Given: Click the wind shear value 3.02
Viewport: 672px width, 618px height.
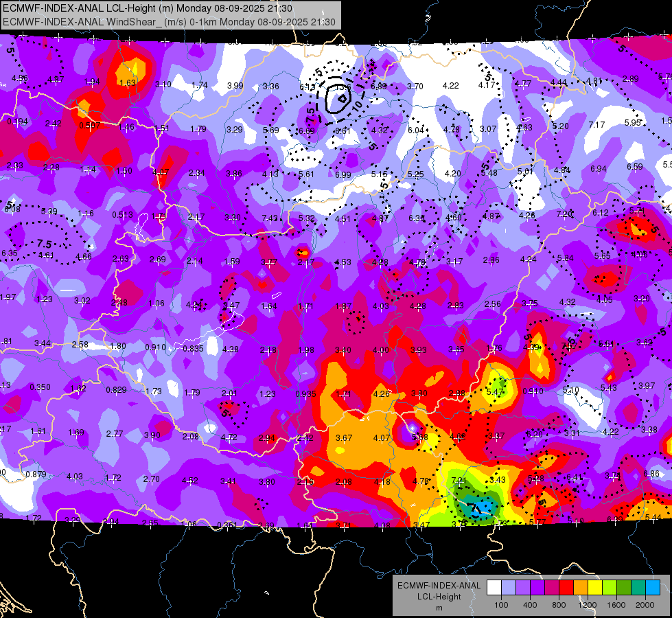Looking at the screenshot, I should (82, 301).
